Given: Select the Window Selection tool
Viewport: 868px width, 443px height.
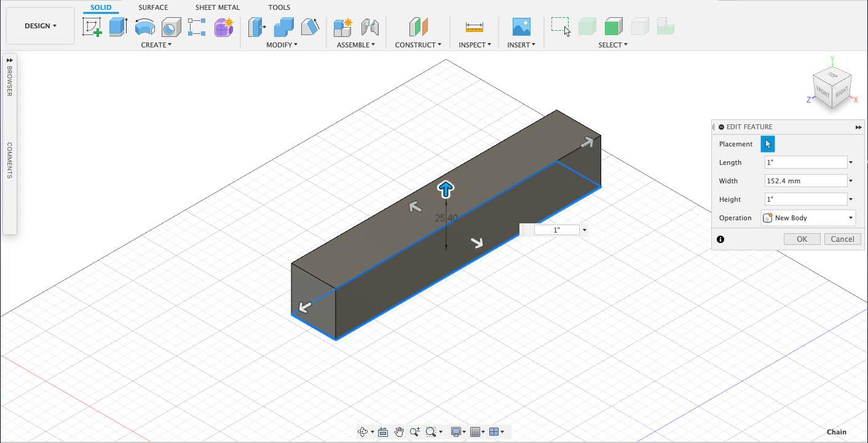Looking at the screenshot, I should 561,26.
